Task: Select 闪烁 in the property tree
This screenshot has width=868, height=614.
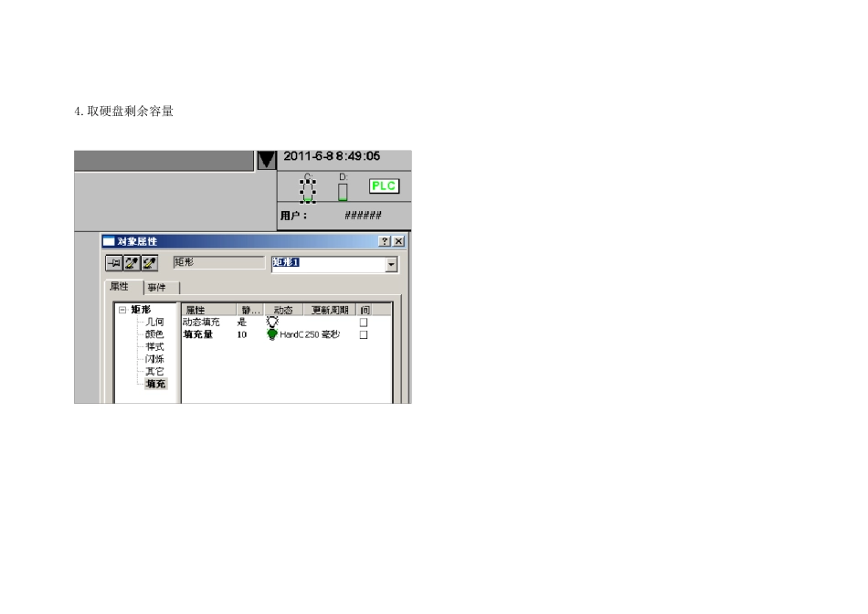Action: 154,359
